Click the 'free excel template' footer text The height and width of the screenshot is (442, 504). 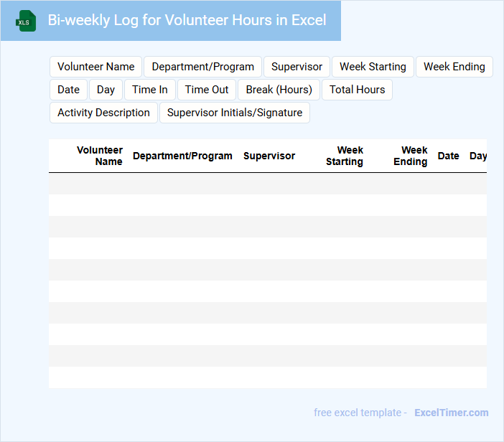[x=358, y=413]
